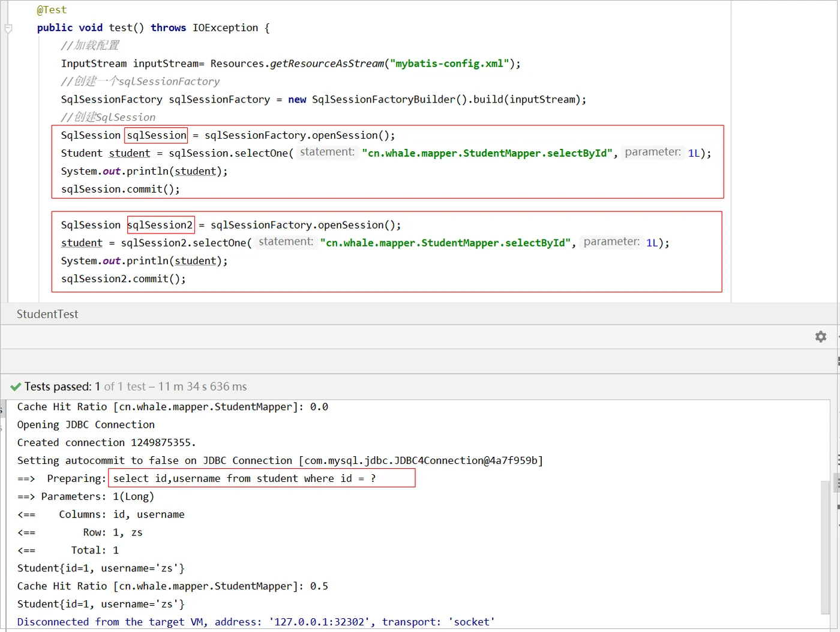
Task: Click the @Test annotation
Action: click(x=52, y=10)
